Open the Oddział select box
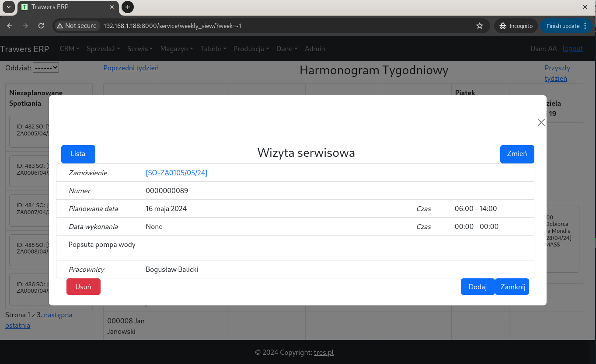 [46, 68]
